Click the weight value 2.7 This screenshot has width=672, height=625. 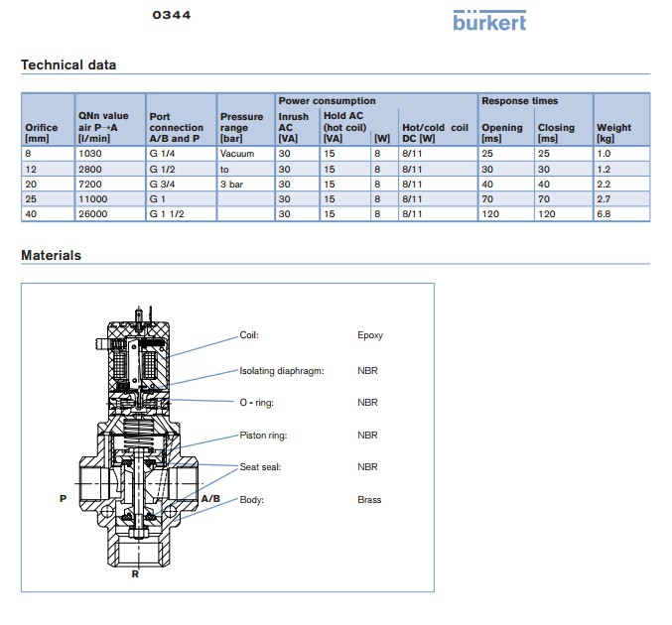604,199
